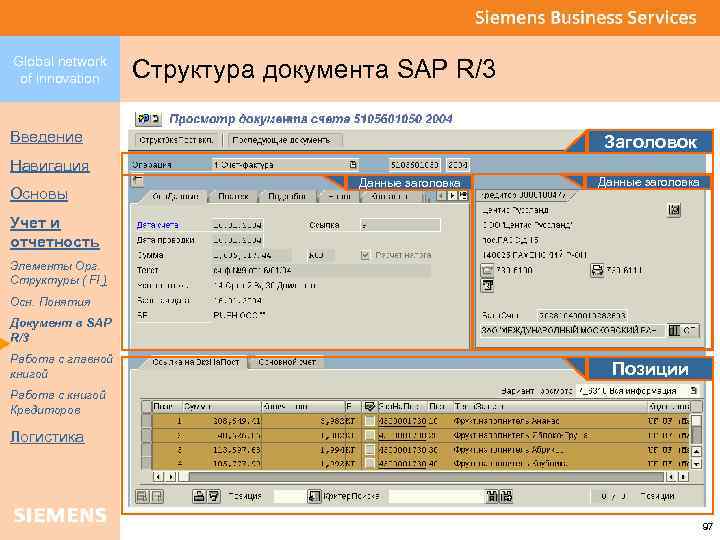Click rightmost arrow of horizontal table scrollbar
This screenshot has width=720, height=540.
[x=684, y=477]
